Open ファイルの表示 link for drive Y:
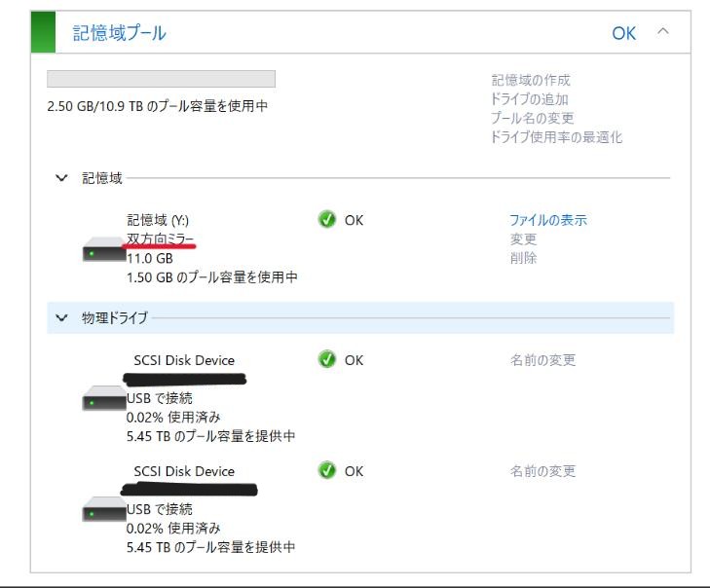This screenshot has height=588, width=710. coord(548,220)
